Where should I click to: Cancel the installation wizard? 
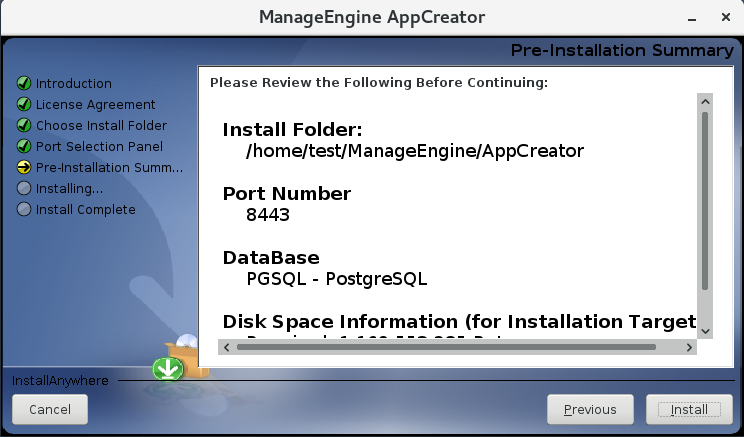(x=50, y=409)
